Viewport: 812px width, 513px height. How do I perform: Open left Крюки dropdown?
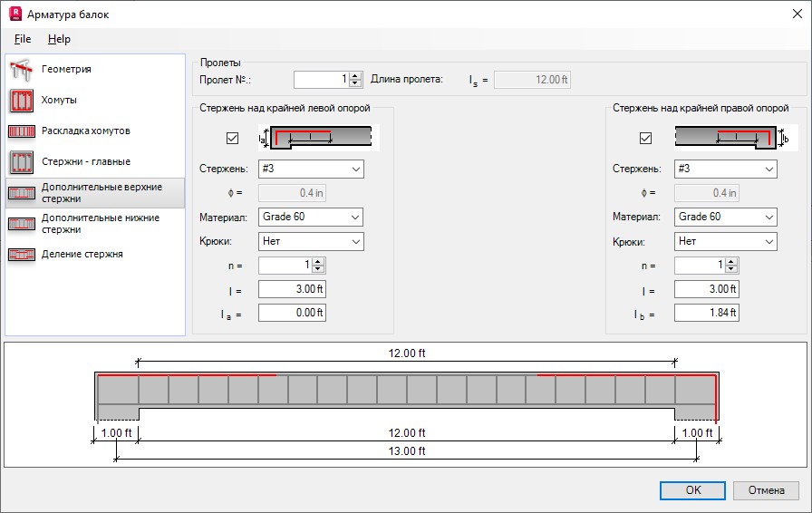coord(311,241)
